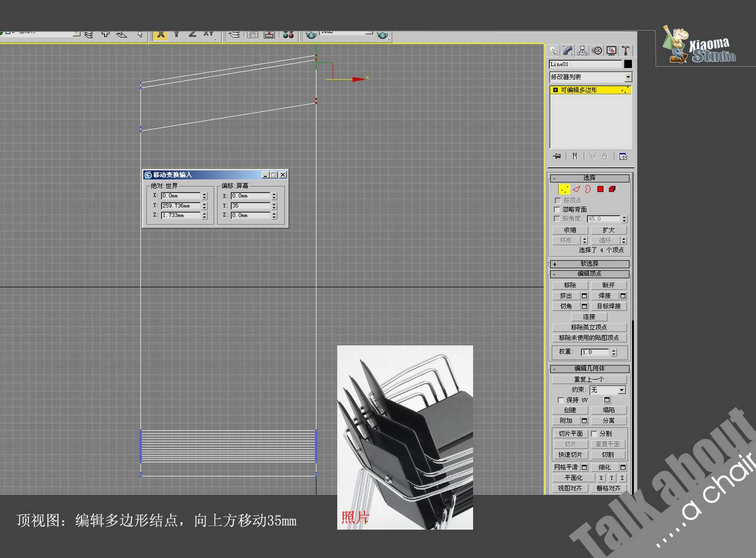
Task: Select the Edge sub-object level icon
Action: coord(576,190)
